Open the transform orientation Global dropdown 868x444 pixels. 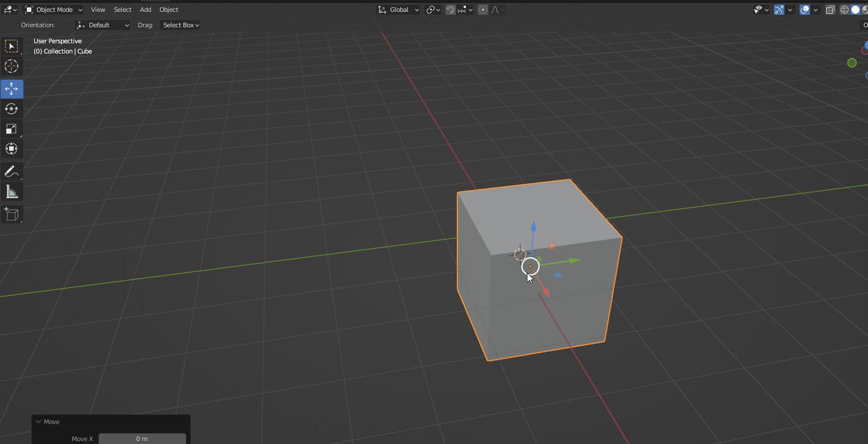point(398,9)
